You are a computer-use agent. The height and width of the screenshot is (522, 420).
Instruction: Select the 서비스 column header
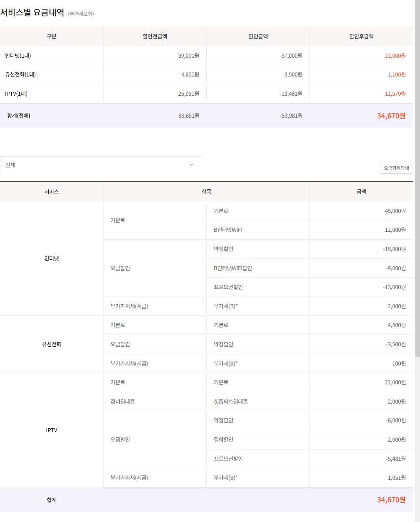51,192
